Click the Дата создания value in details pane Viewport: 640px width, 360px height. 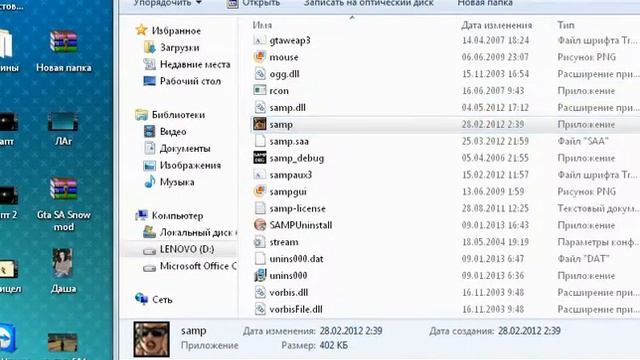click(x=529, y=331)
